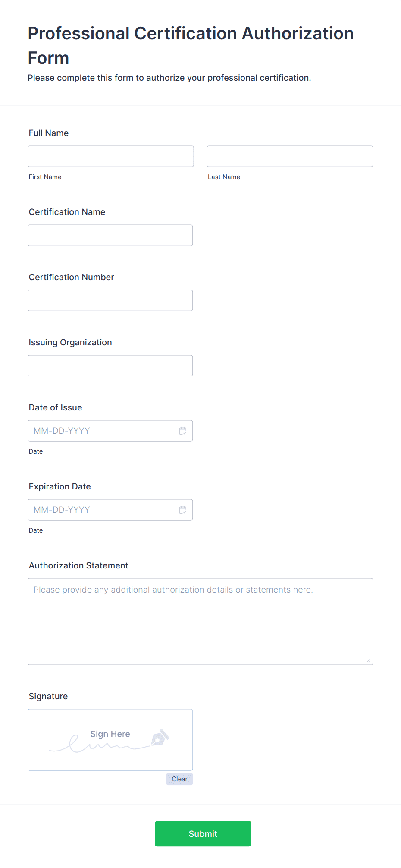Grab the resize handle of Authorization Statement box
Image resolution: width=401 pixels, height=868 pixels.
click(368, 660)
